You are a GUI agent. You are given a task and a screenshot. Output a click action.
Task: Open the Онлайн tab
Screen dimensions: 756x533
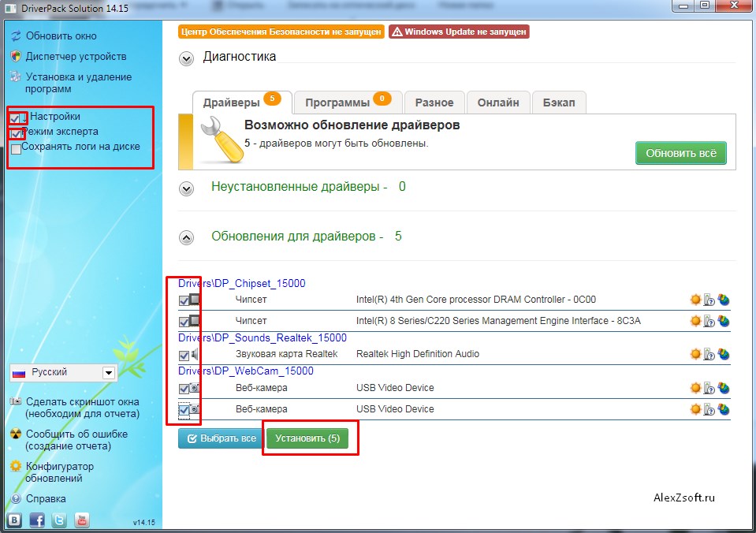(x=498, y=102)
